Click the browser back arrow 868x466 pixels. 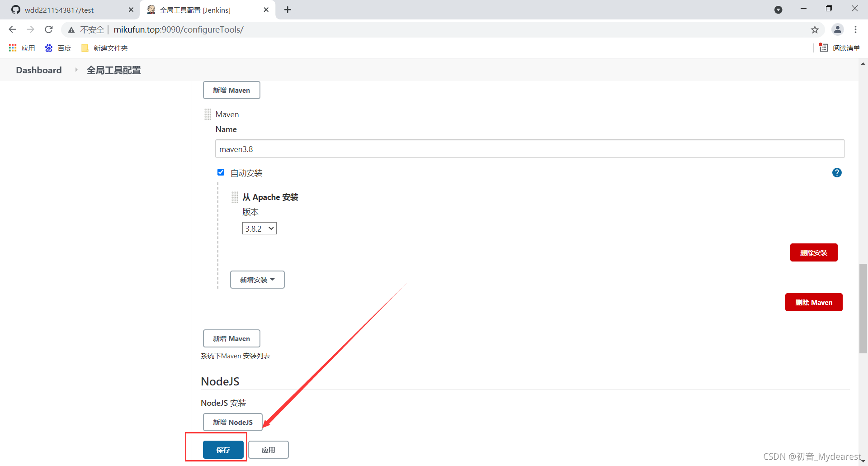(12, 29)
